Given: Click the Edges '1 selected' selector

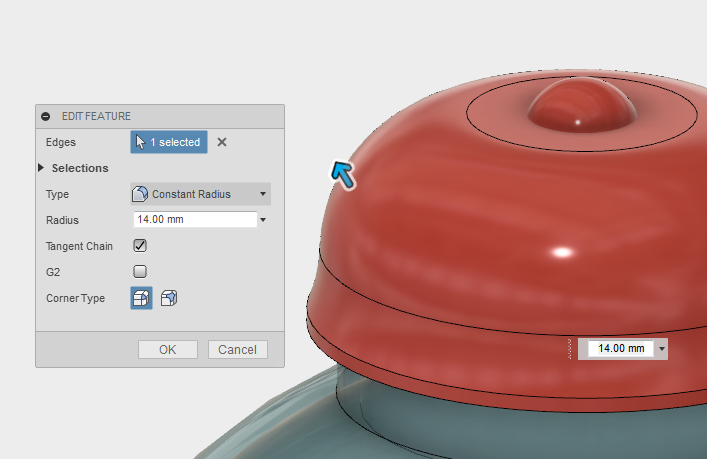Looking at the screenshot, I should [x=169, y=142].
